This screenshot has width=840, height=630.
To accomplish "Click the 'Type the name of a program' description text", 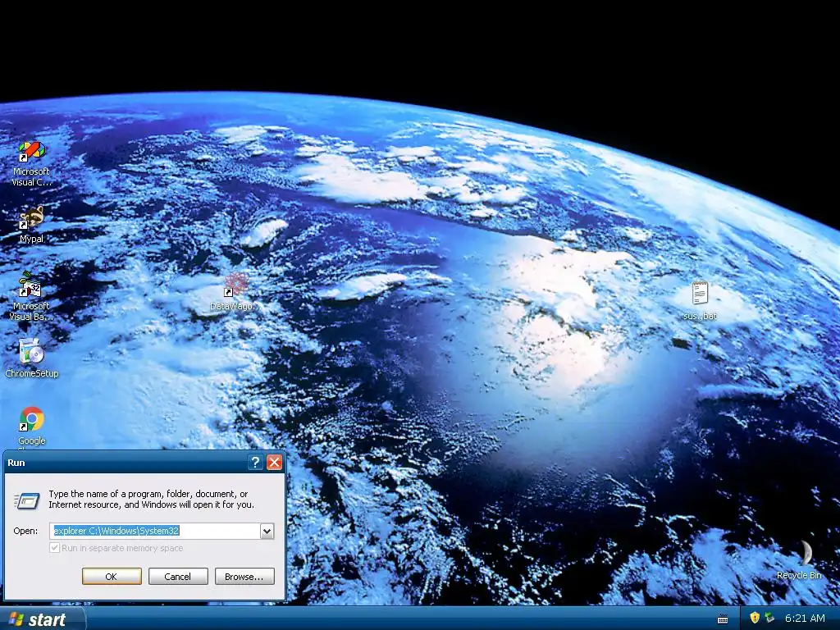I will tap(151, 500).
